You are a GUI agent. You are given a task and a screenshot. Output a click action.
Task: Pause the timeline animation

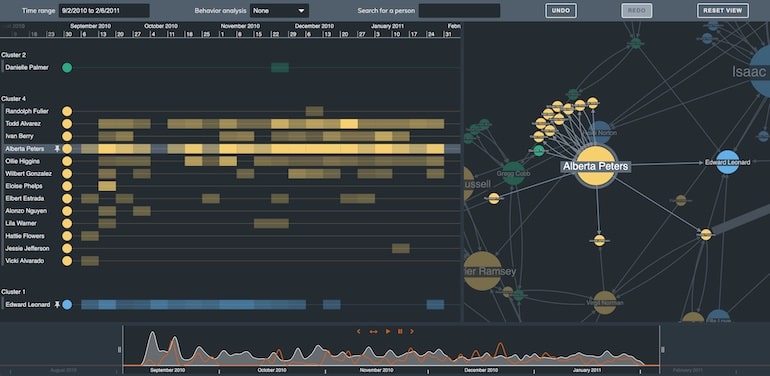[400, 331]
